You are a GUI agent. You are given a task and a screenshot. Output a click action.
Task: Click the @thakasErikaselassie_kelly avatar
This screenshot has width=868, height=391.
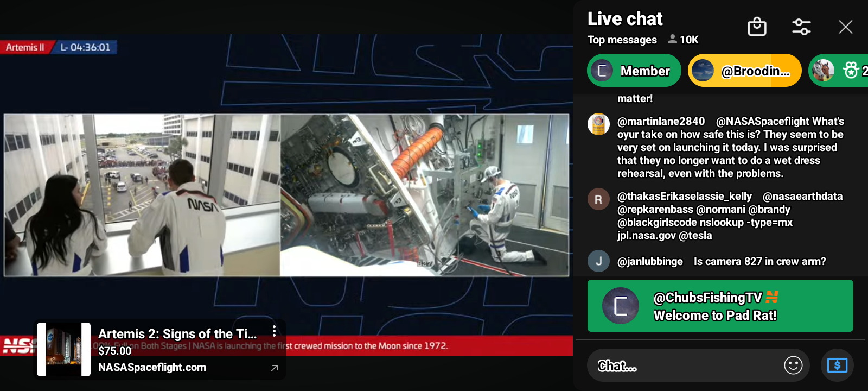pyautogui.click(x=598, y=199)
